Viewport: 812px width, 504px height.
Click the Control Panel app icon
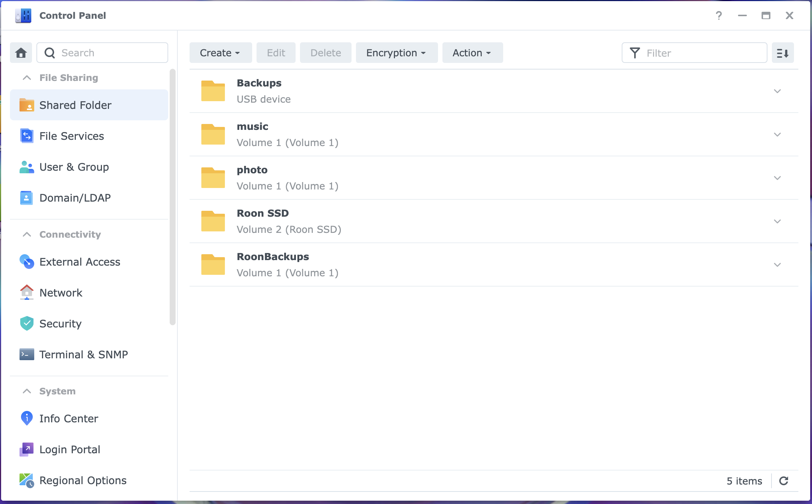tap(23, 15)
